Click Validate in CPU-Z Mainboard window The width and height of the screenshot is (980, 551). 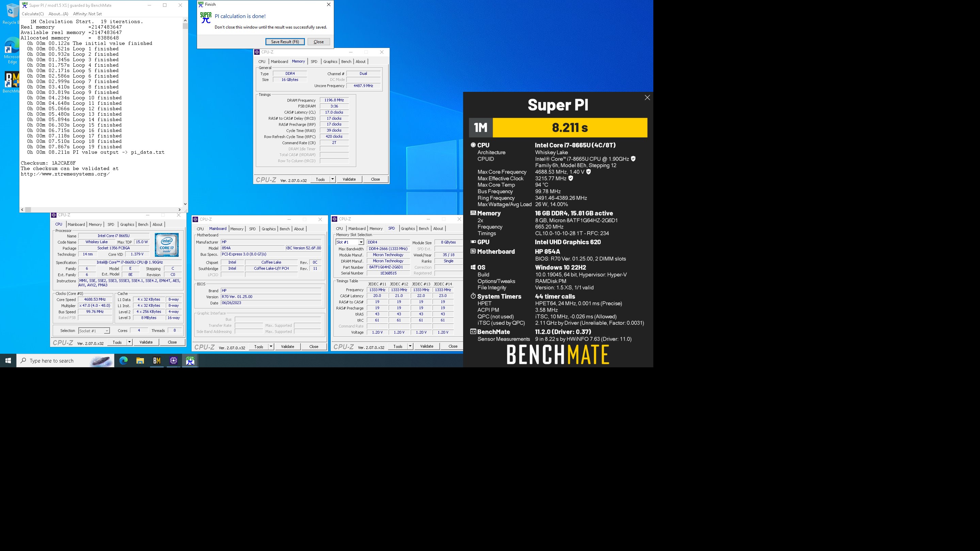click(287, 347)
